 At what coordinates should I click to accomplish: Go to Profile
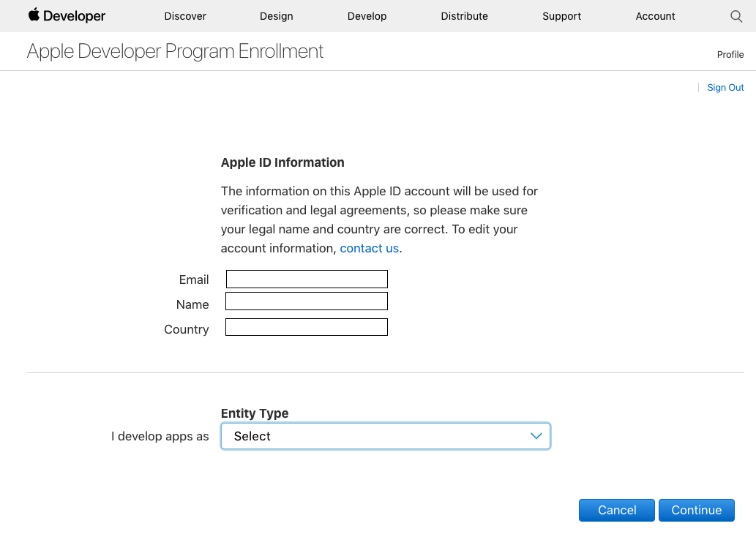pos(730,54)
